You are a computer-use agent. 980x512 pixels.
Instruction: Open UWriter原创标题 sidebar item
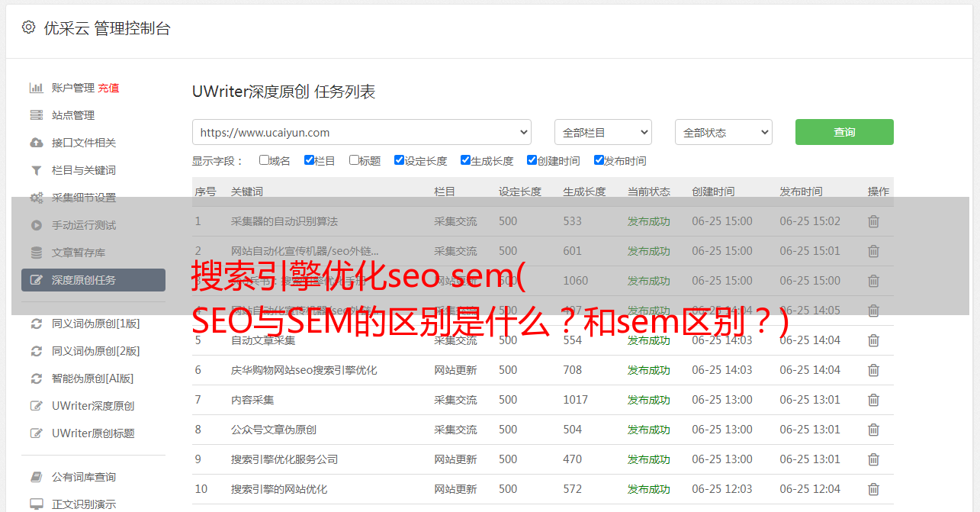coord(93,433)
